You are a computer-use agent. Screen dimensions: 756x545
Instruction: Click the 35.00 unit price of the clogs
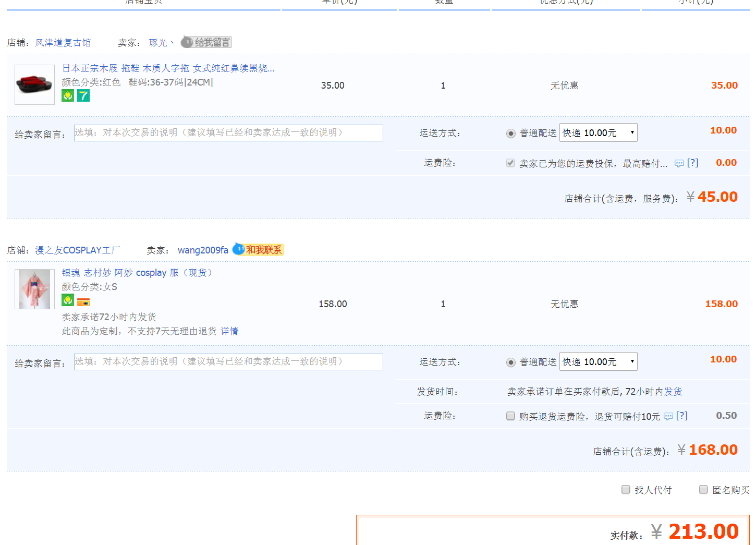pyautogui.click(x=333, y=86)
